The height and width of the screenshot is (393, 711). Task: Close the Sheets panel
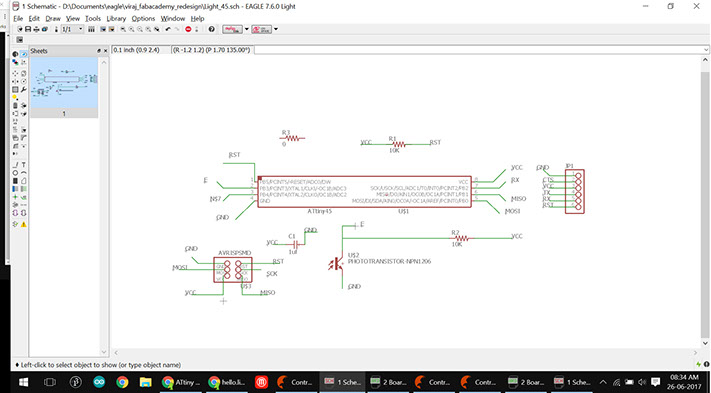tap(105, 51)
